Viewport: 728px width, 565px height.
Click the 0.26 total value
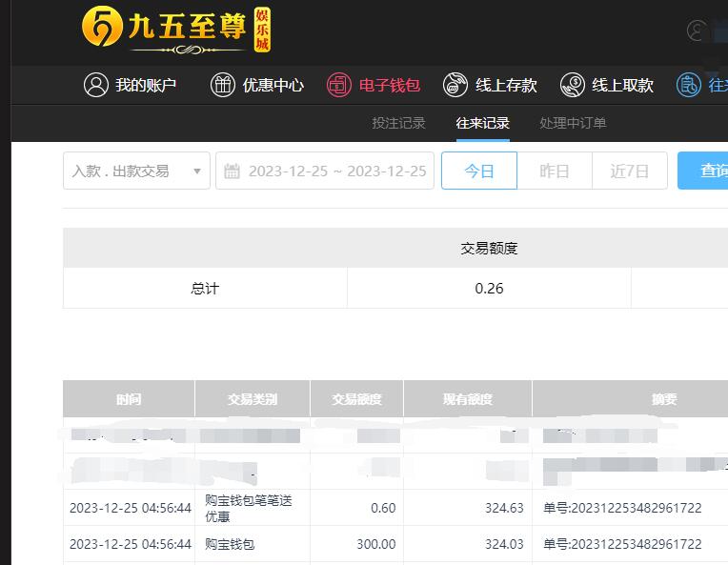point(489,289)
